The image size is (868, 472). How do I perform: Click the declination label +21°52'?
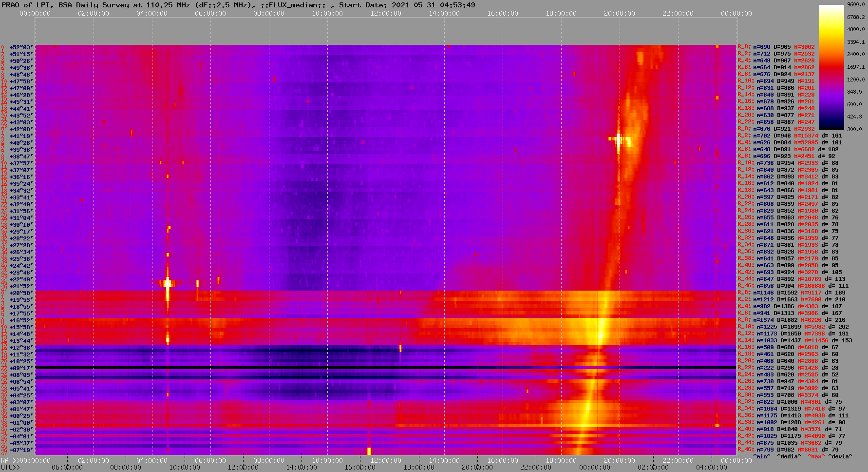21,286
